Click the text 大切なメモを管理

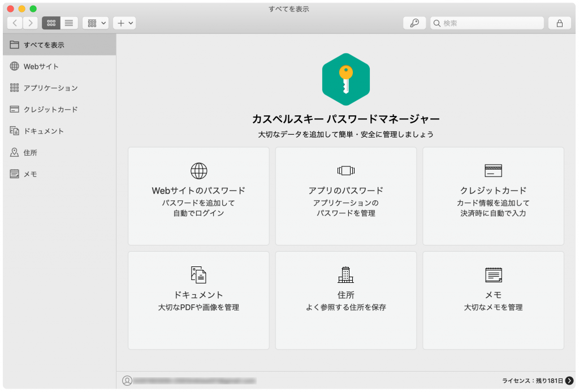(493, 307)
